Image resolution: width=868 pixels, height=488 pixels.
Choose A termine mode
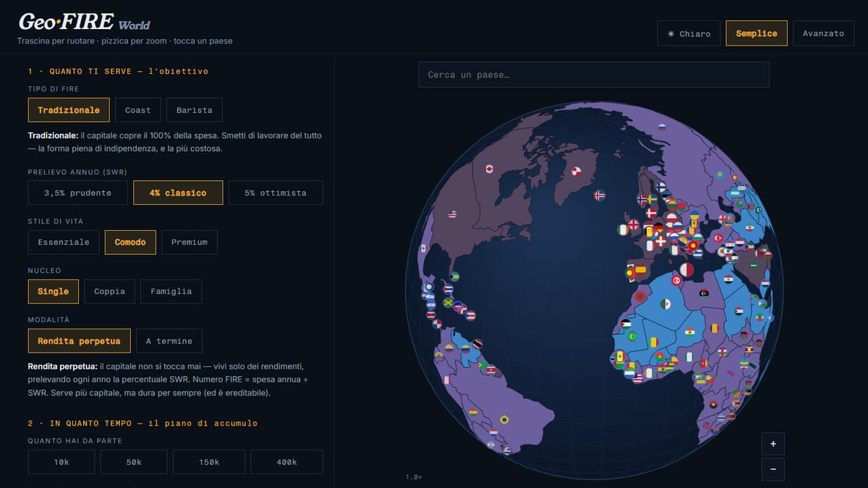(x=169, y=341)
